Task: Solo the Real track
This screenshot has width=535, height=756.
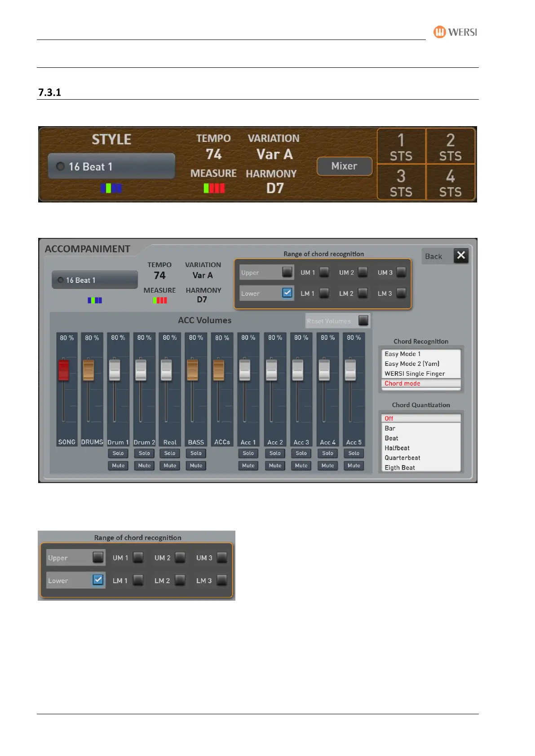Action: point(170,453)
